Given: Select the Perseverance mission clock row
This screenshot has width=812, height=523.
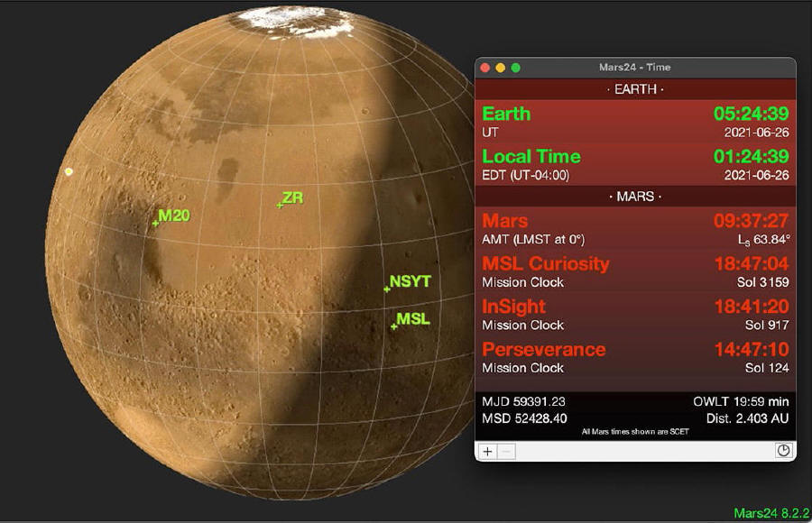Looking at the screenshot, I should point(635,357).
